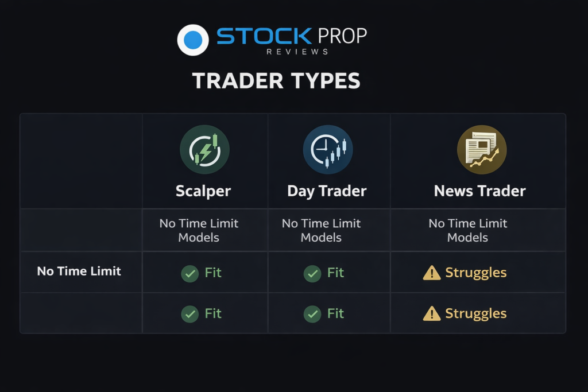
Task: Click Day Trader's green checkmark in No Time Limit row
Action: 312,273
